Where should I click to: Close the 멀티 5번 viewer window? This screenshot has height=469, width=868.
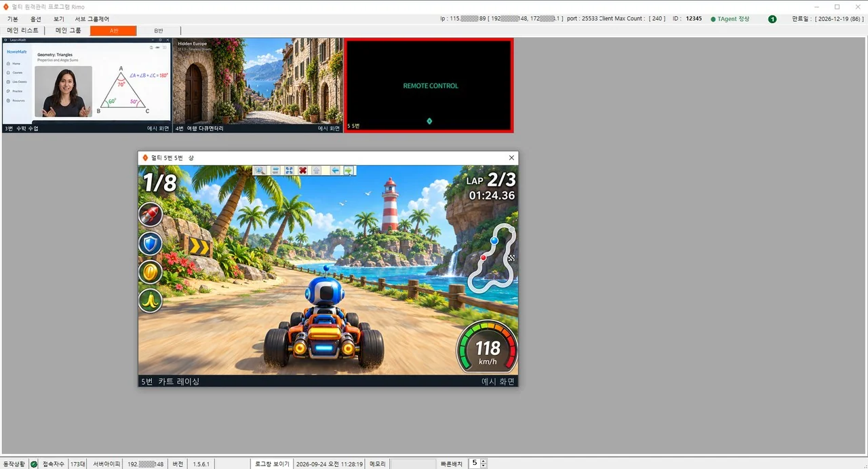click(x=511, y=157)
